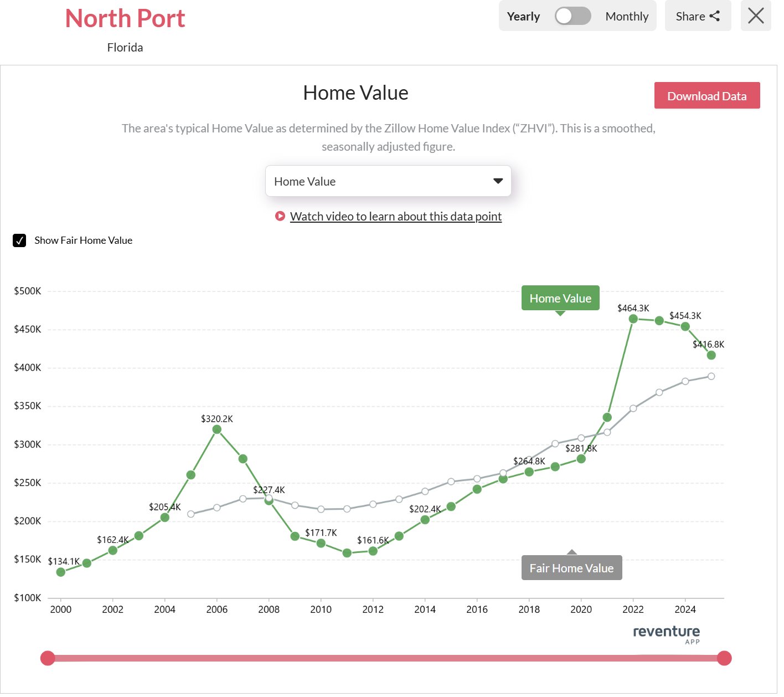Click the Show Fair Home Value label text

pos(84,240)
